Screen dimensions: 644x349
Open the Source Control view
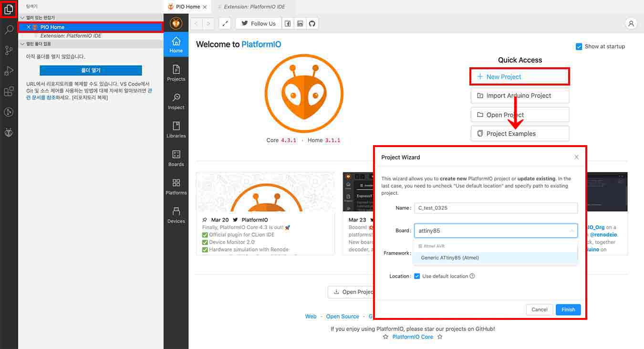pyautogui.click(x=9, y=50)
